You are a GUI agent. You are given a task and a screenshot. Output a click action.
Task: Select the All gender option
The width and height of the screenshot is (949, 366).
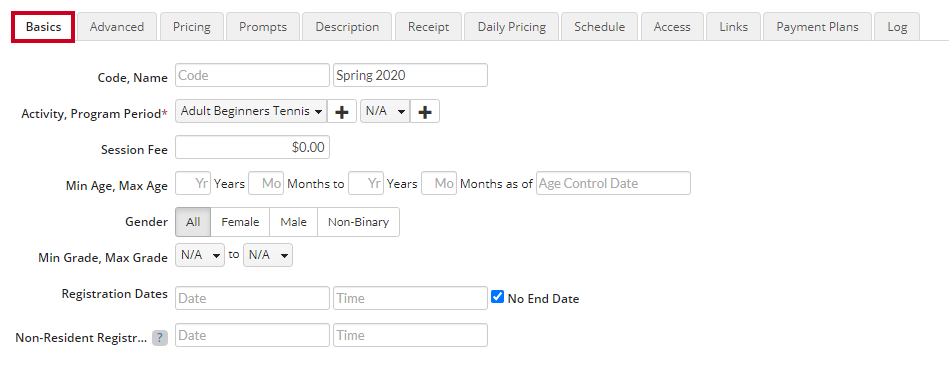pyautogui.click(x=193, y=222)
